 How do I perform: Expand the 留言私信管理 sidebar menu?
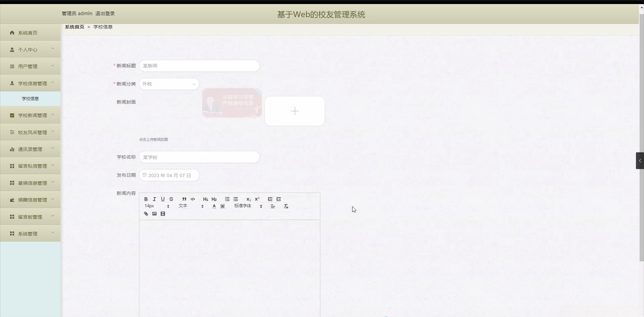tap(30, 166)
